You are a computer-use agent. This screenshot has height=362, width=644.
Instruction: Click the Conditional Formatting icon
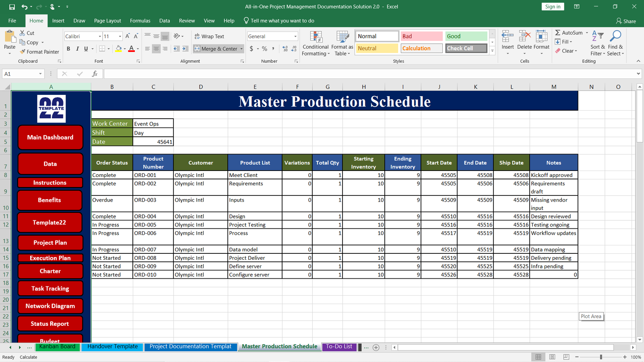click(x=316, y=37)
